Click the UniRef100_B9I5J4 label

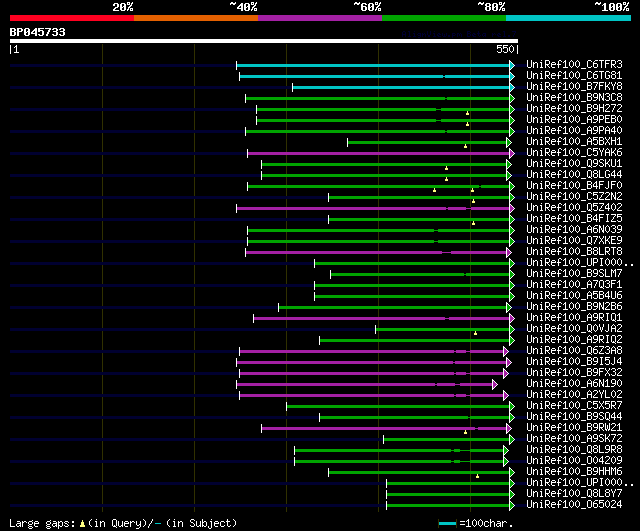[574, 362]
